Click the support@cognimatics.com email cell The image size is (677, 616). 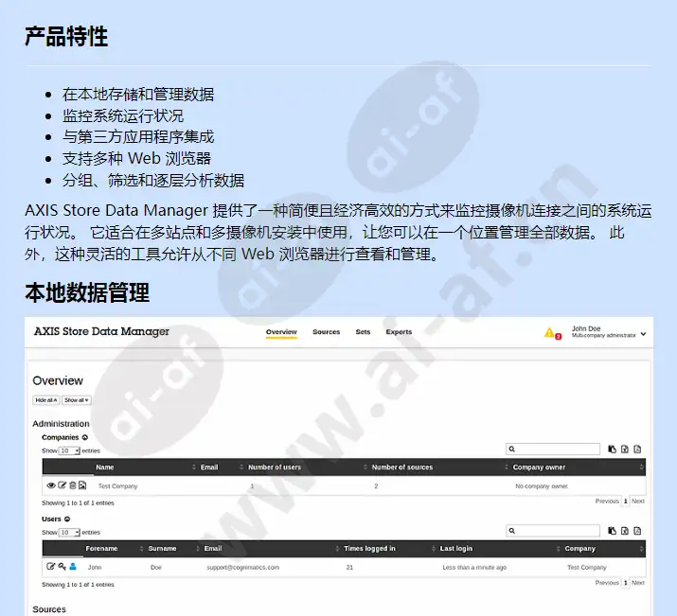(x=242, y=567)
